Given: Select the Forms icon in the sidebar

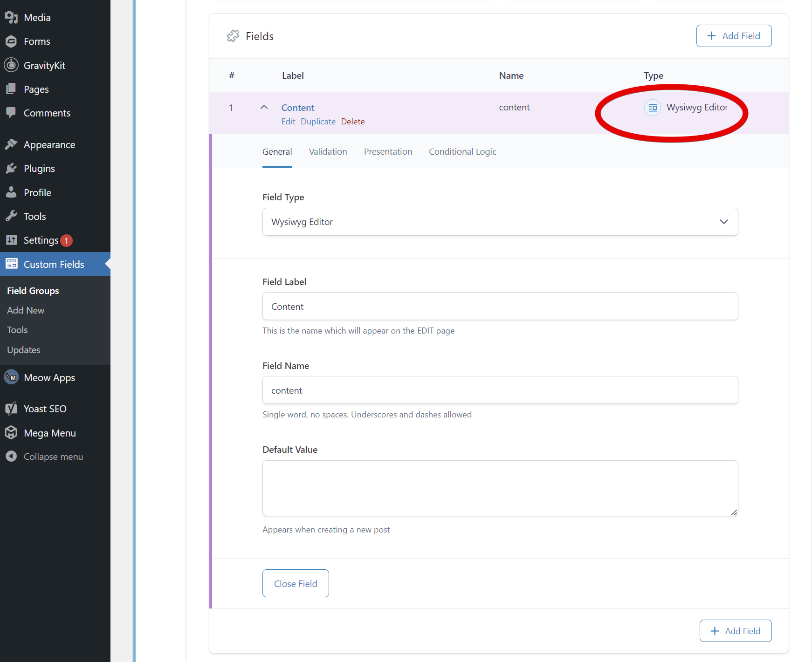Looking at the screenshot, I should click(11, 41).
